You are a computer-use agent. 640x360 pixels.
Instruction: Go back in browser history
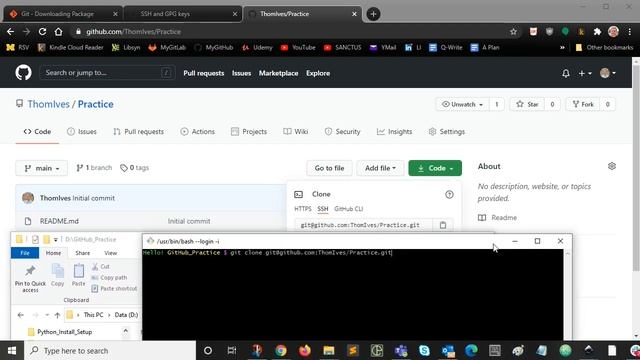click(11, 31)
